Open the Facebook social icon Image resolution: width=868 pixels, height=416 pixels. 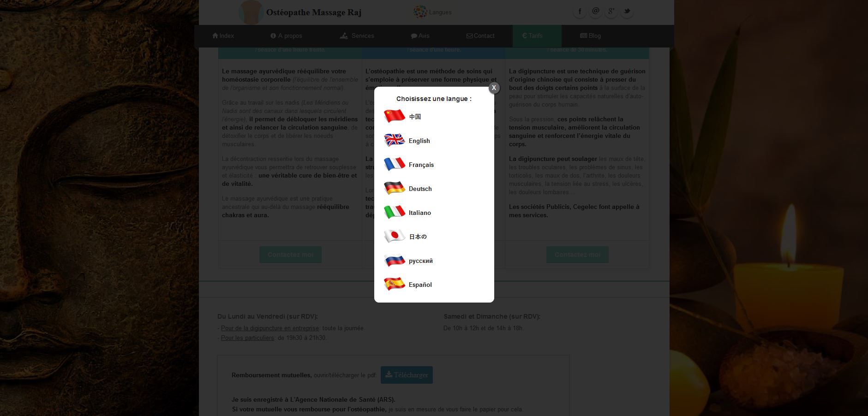[580, 12]
